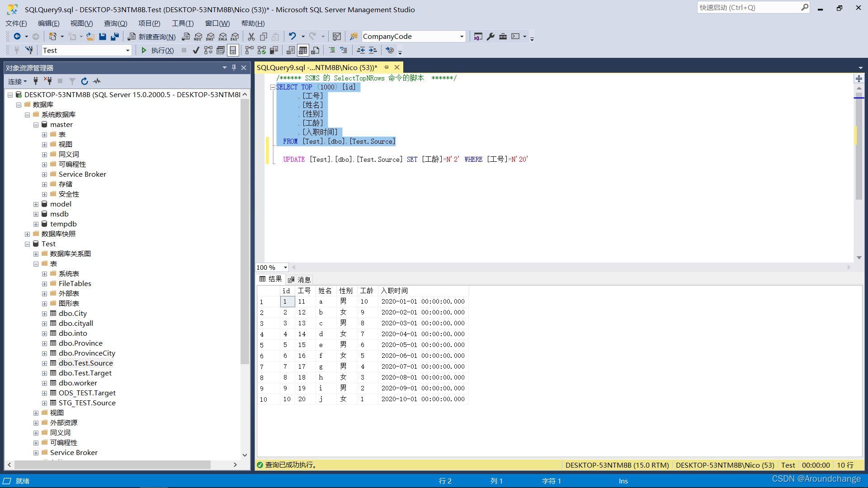The image size is (868, 488).
Task: Click the Undo arrow icon
Action: [292, 36]
